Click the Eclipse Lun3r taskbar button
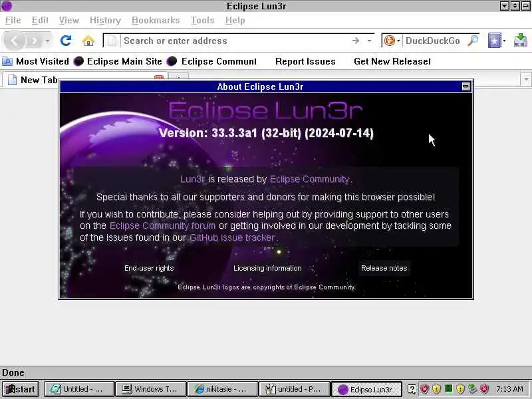This screenshot has width=532, height=399. click(366, 389)
